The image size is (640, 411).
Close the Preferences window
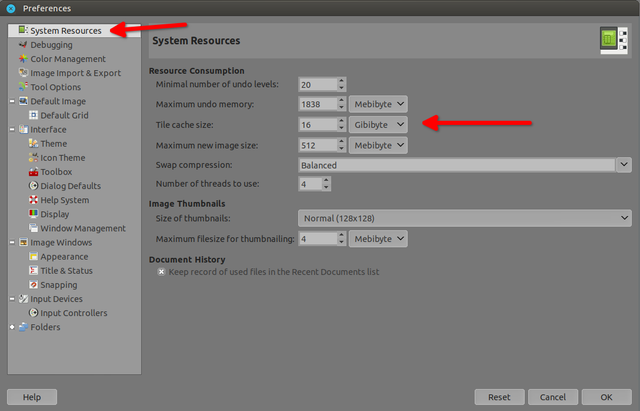point(11,8)
